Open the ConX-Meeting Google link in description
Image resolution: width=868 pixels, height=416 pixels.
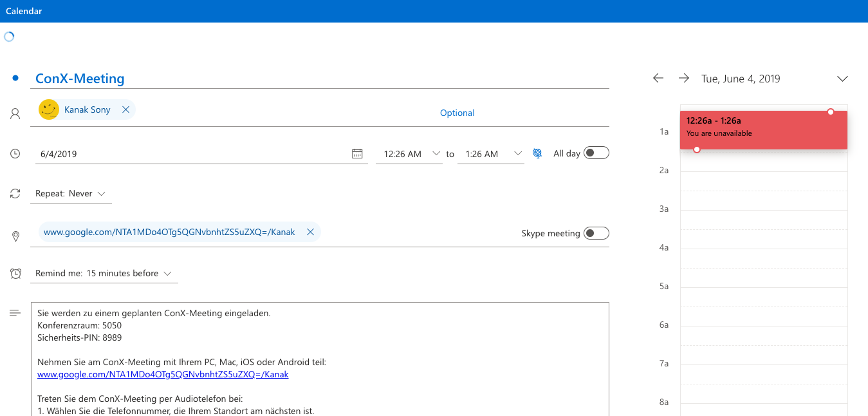pyautogui.click(x=163, y=374)
